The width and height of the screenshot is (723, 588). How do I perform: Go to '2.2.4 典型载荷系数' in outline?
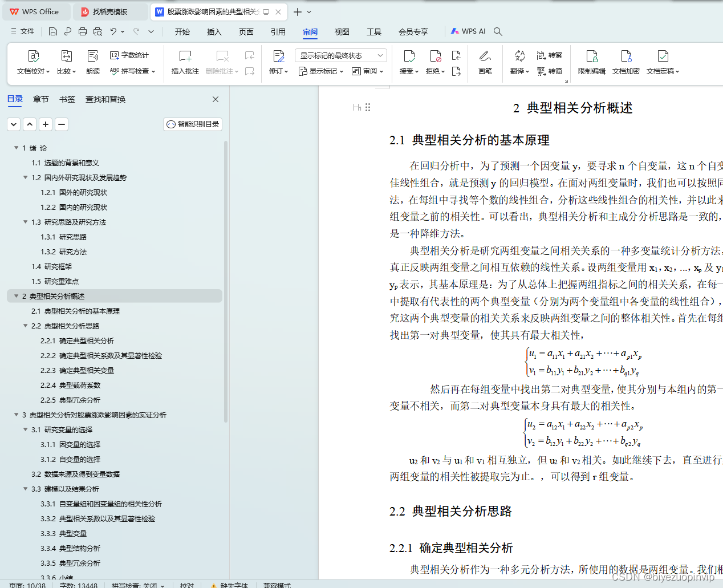click(70, 385)
